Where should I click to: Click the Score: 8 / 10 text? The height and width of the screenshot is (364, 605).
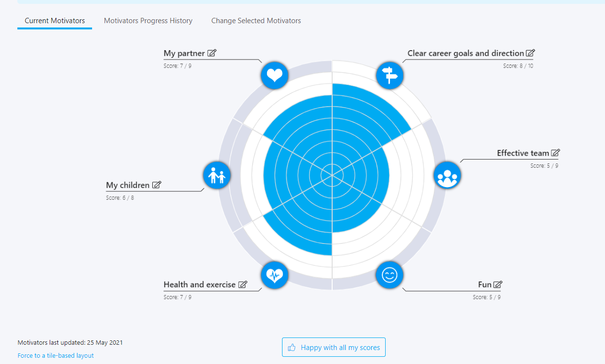(x=518, y=66)
